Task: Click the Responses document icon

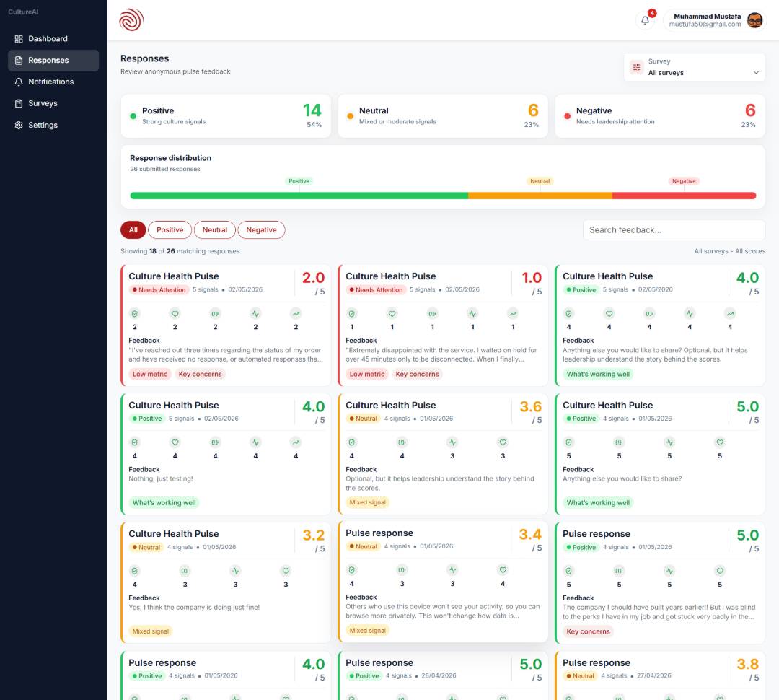Action: (19, 60)
